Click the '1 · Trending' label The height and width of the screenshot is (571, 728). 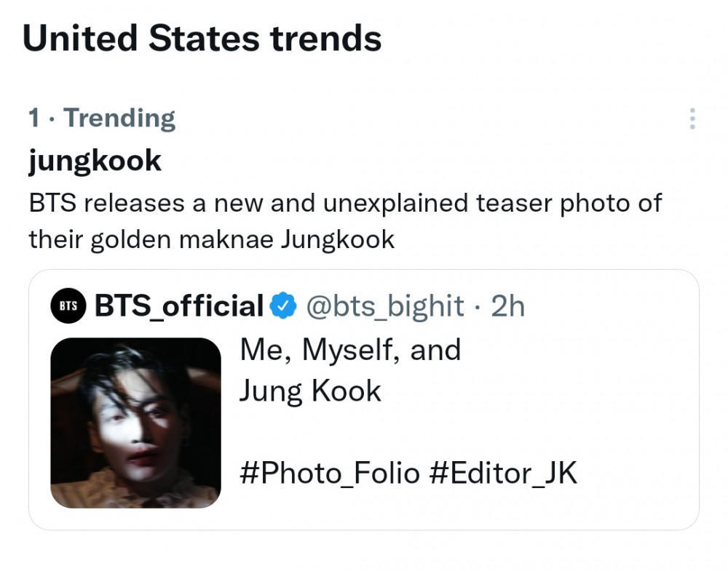coord(102,118)
